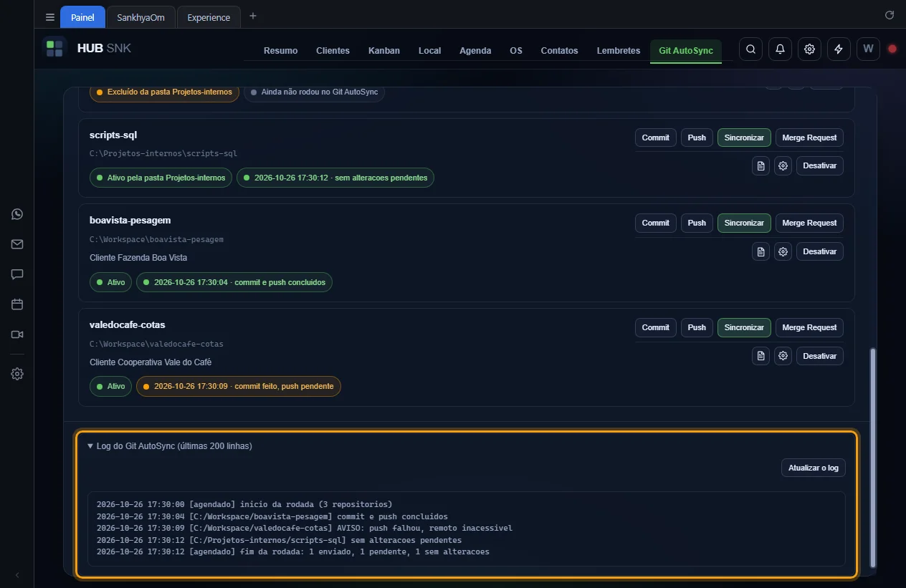
Task: Select the Git AutoSync tab
Action: (686, 51)
